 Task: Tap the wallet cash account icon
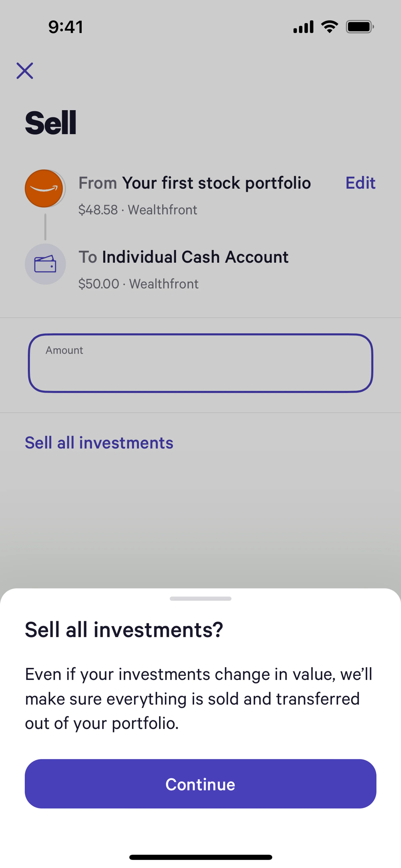tap(45, 264)
